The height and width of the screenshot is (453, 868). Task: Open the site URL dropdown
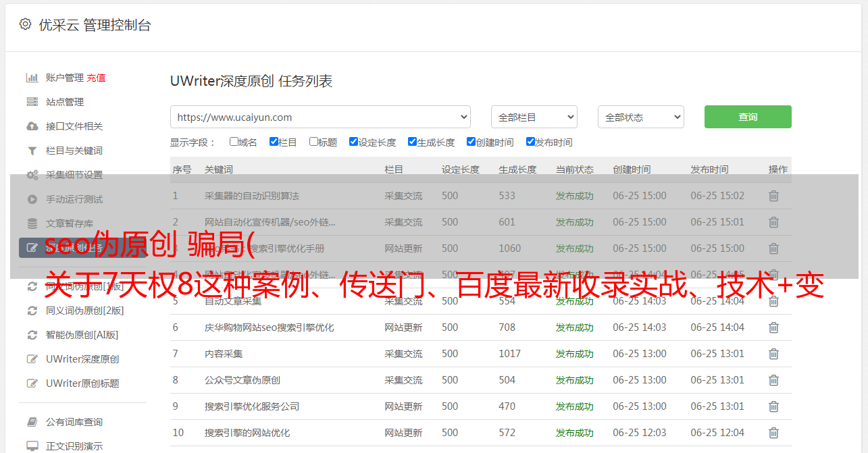320,117
